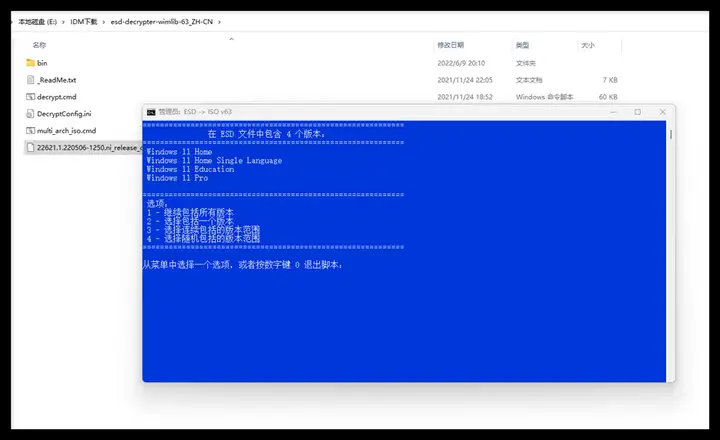This screenshot has width=720, height=440.
Task: Click the 在 ESD 文件中包含 4 个版本 header
Action: click(x=266, y=134)
